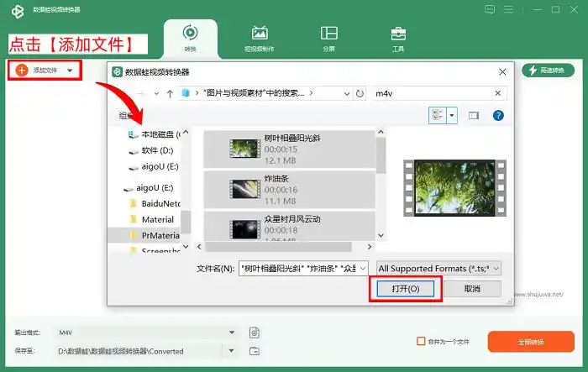Toggle the preview pane icon
This screenshot has width=588, height=372.
tap(473, 115)
